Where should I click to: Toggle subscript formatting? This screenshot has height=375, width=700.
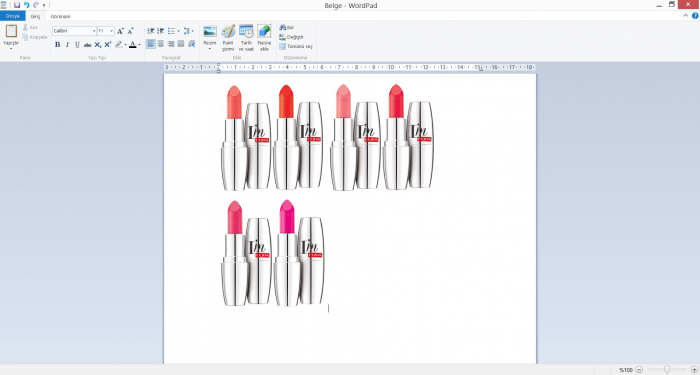[x=98, y=44]
